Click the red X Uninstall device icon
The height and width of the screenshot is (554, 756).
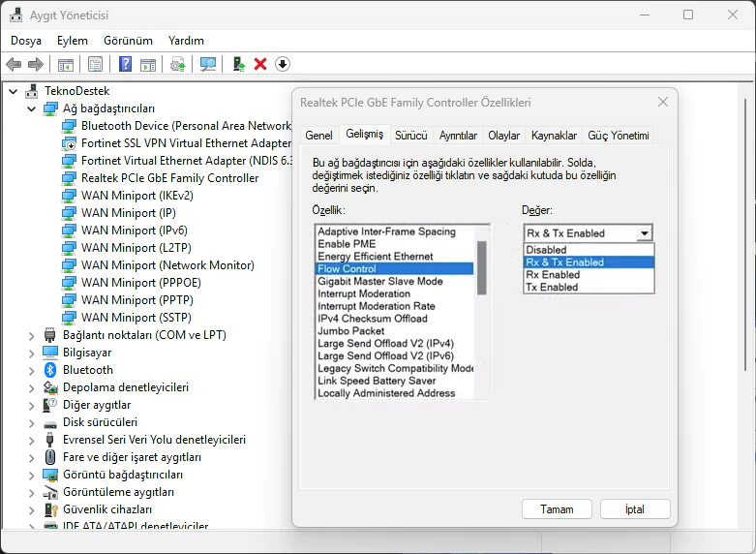click(260, 64)
